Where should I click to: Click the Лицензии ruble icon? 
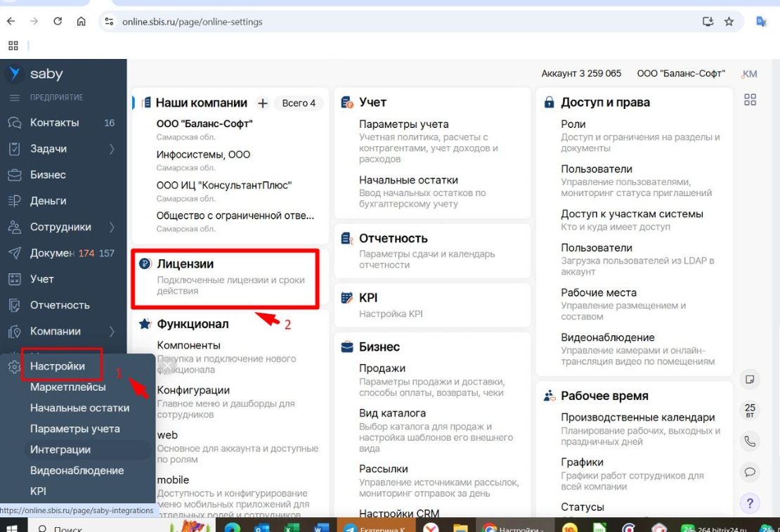tap(145, 264)
